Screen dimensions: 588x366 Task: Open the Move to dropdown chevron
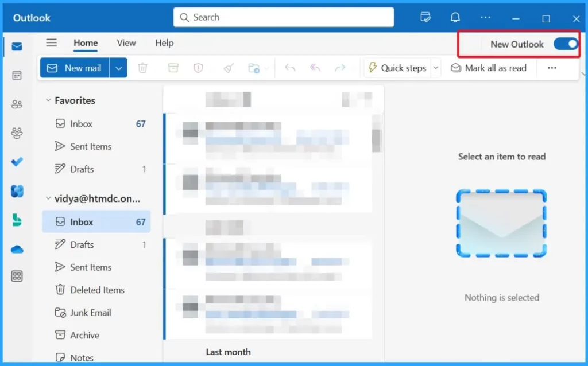[266, 68]
